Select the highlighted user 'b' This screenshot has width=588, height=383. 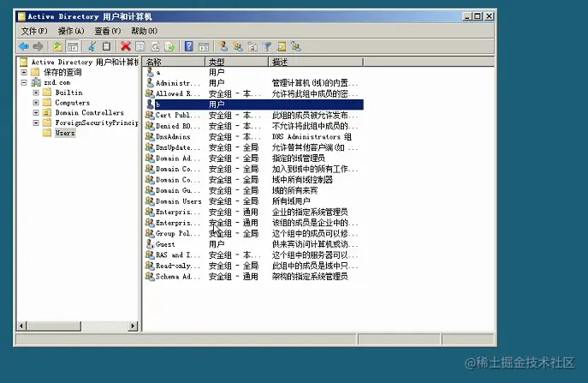[x=254, y=105]
